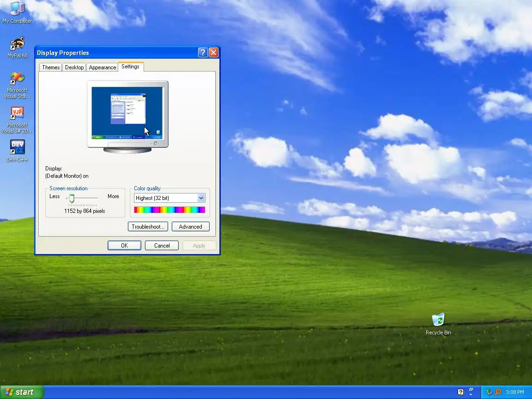
Task: Click the "(Default Monitor) on" text
Action: [x=67, y=176]
